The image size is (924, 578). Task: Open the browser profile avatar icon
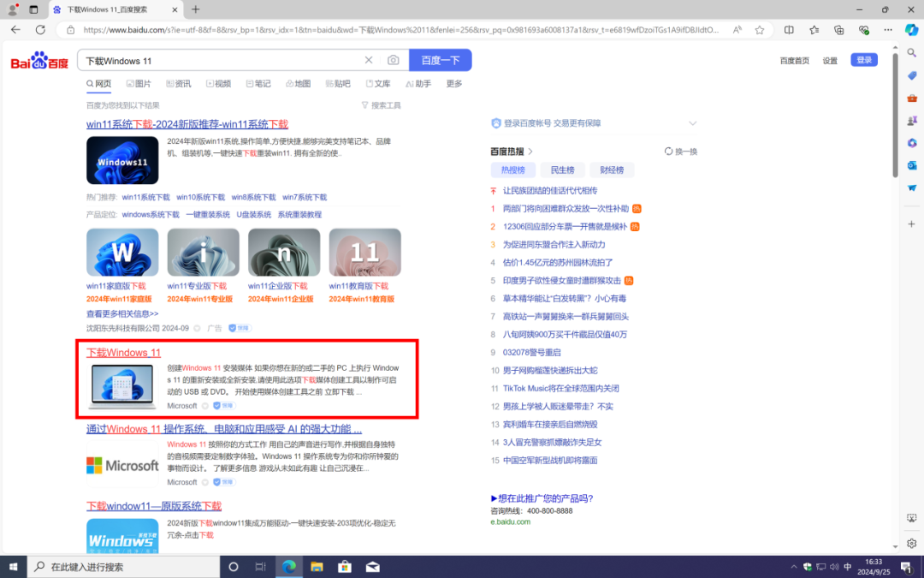pyautogui.click(x=12, y=9)
